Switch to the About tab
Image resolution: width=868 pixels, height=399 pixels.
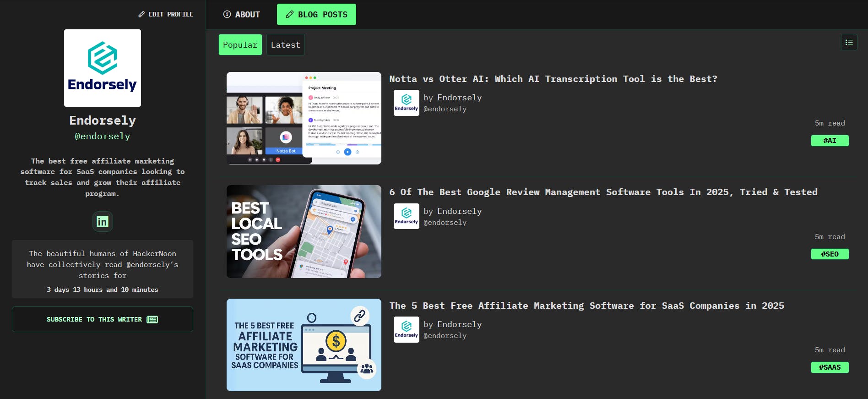pyautogui.click(x=241, y=15)
